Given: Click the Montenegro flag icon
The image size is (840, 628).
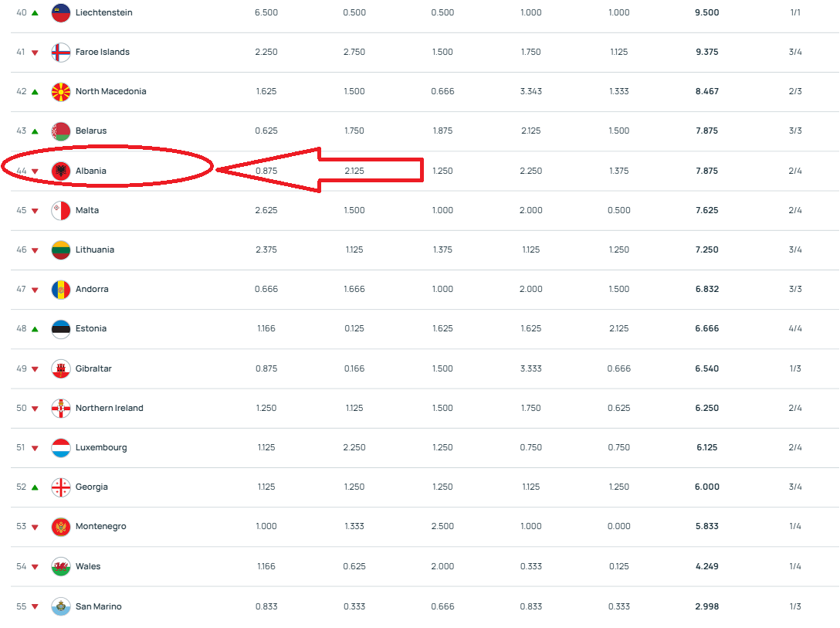Looking at the screenshot, I should [60, 527].
